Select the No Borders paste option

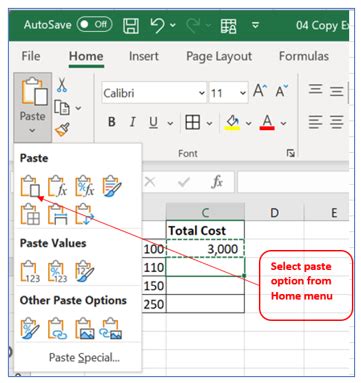30,214
